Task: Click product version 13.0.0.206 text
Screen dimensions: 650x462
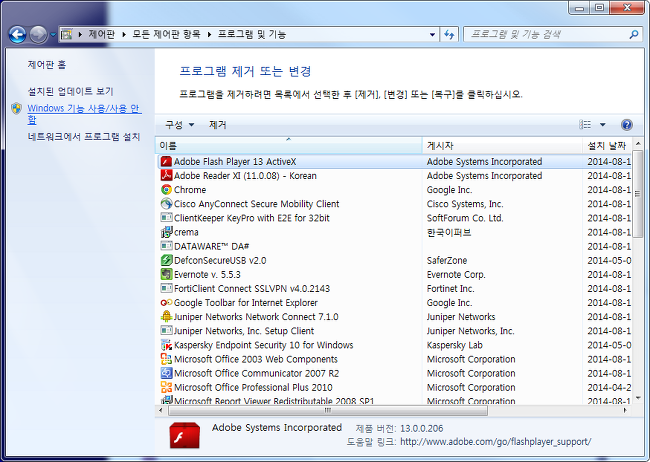Action: click(422, 428)
